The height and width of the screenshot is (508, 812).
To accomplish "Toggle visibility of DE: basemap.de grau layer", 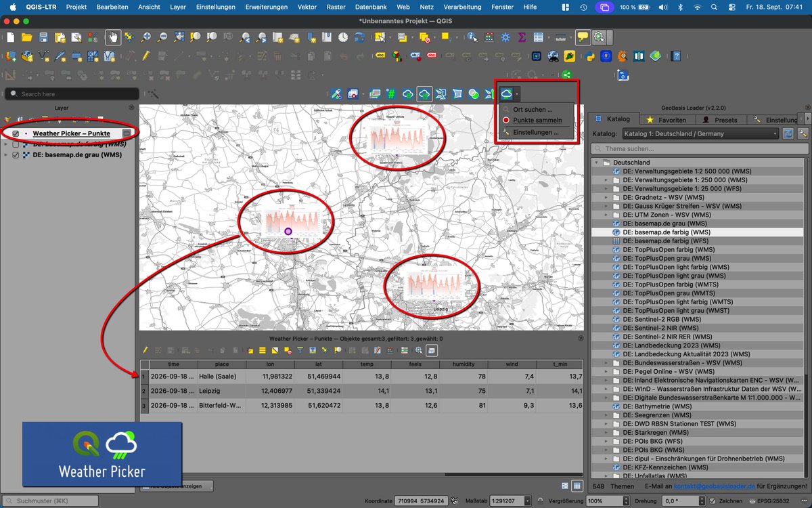I will pos(16,154).
